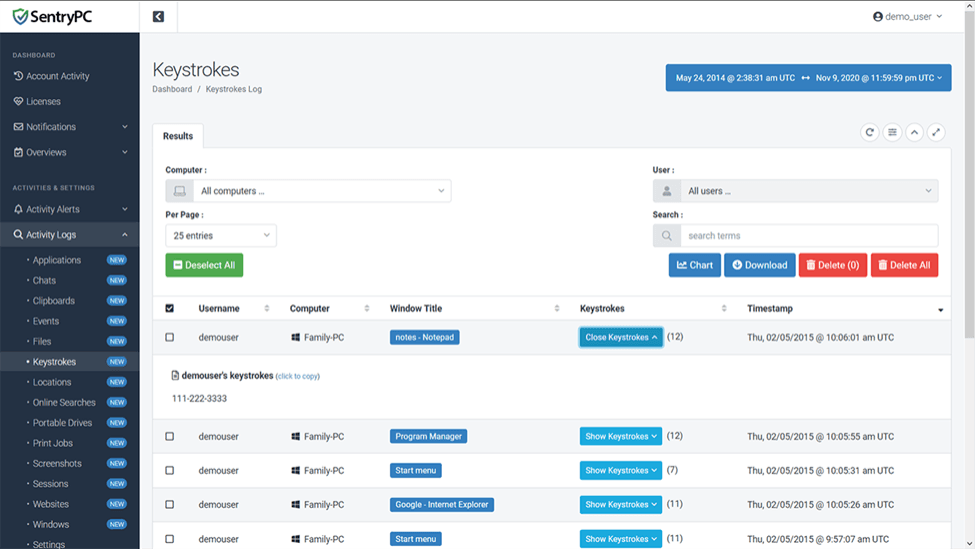Image resolution: width=979 pixels, height=550 pixels.
Task: Open the panel options list icon
Action: point(892,132)
